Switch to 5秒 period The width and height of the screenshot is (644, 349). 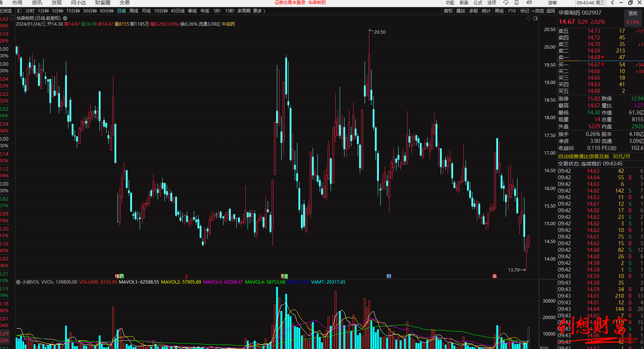coord(217,11)
